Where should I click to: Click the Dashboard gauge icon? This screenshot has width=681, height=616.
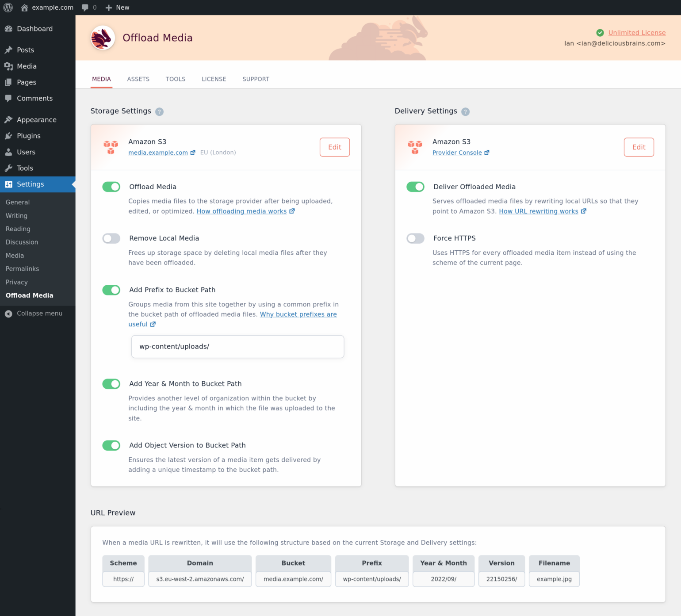coord(8,29)
